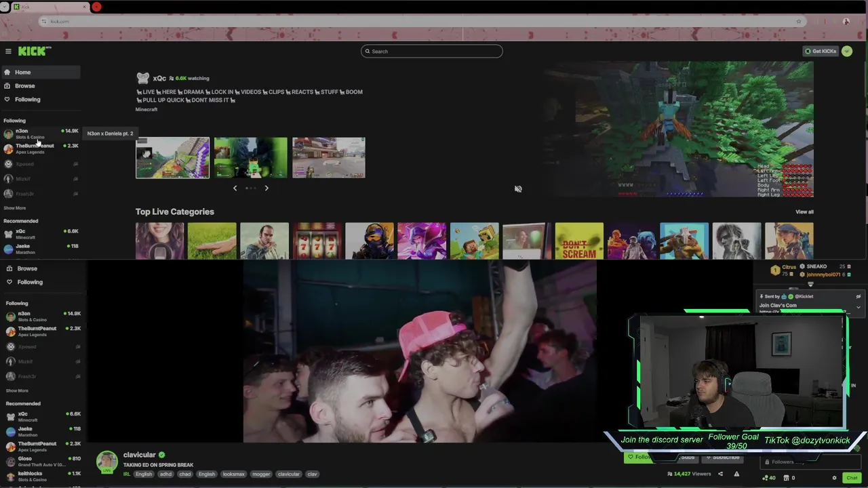Open the DON'T SCREAM category card
Viewport: 868px width, 488px height.
pyautogui.click(x=579, y=241)
